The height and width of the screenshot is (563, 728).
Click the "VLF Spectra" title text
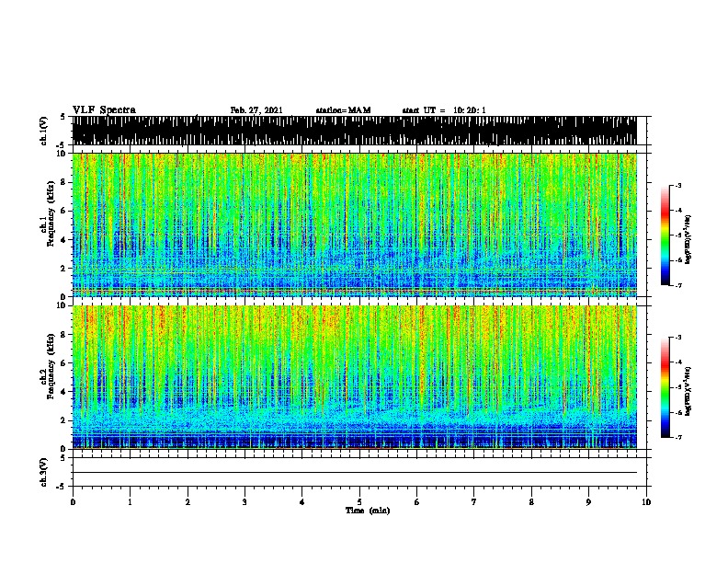coord(104,110)
